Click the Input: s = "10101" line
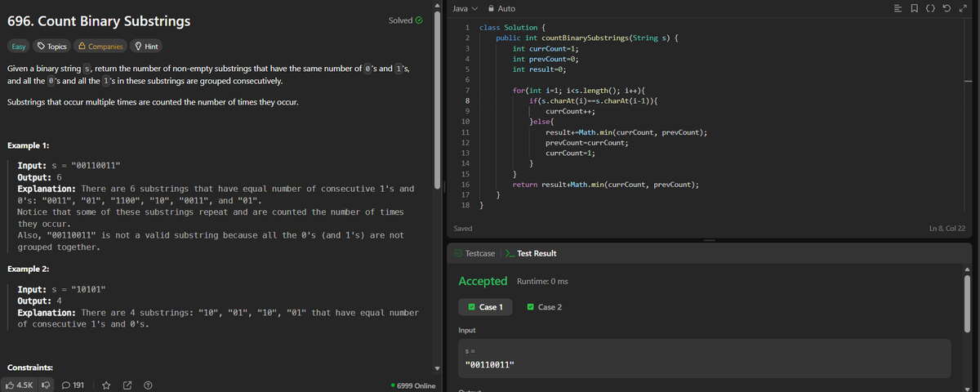This screenshot has width=980, height=392. (x=61, y=290)
